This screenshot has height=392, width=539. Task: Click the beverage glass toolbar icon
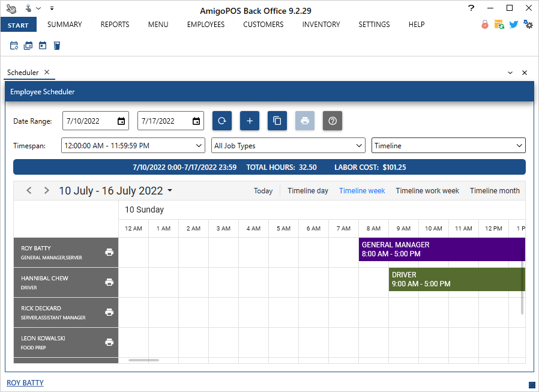tap(57, 46)
